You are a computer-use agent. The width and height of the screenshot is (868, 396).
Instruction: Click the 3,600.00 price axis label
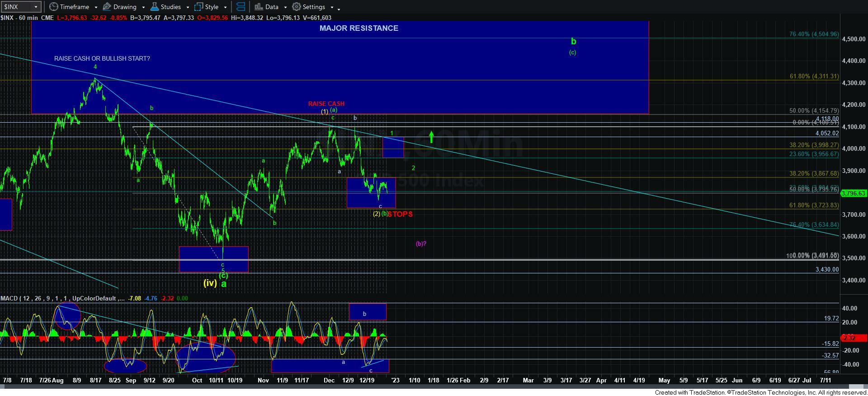854,236
